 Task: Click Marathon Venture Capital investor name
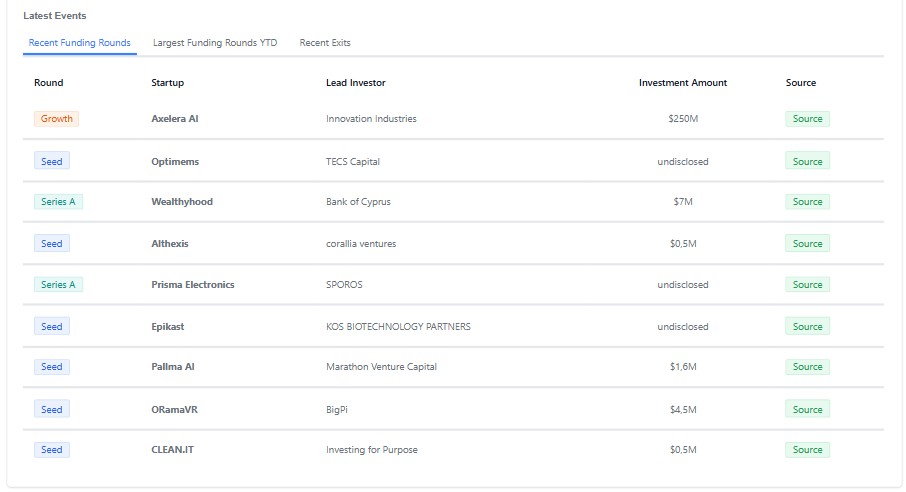click(381, 367)
